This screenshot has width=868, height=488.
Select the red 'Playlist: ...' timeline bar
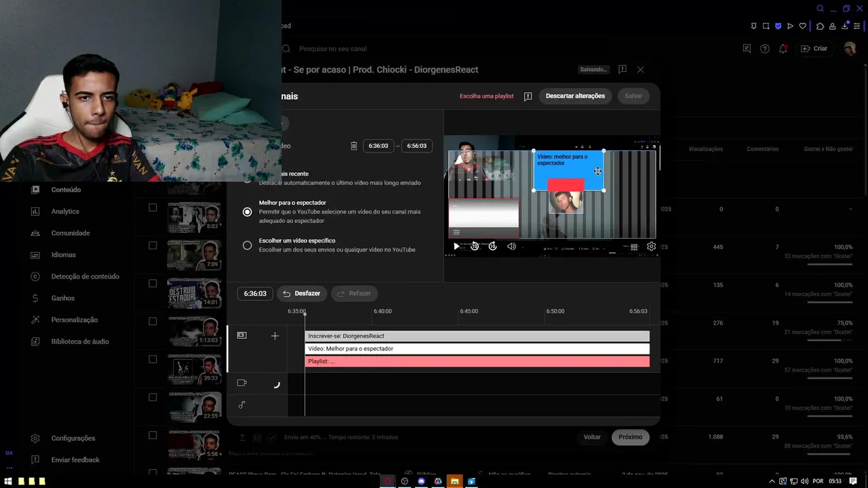click(x=477, y=362)
